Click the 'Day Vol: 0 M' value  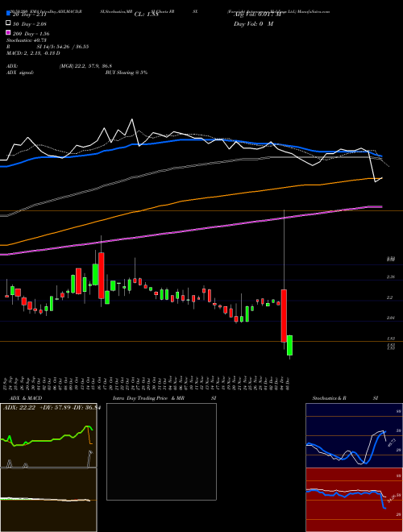pos(253,24)
